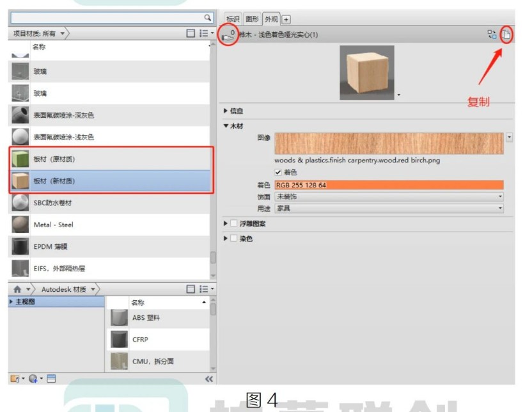Select CFRP library material

(159, 339)
